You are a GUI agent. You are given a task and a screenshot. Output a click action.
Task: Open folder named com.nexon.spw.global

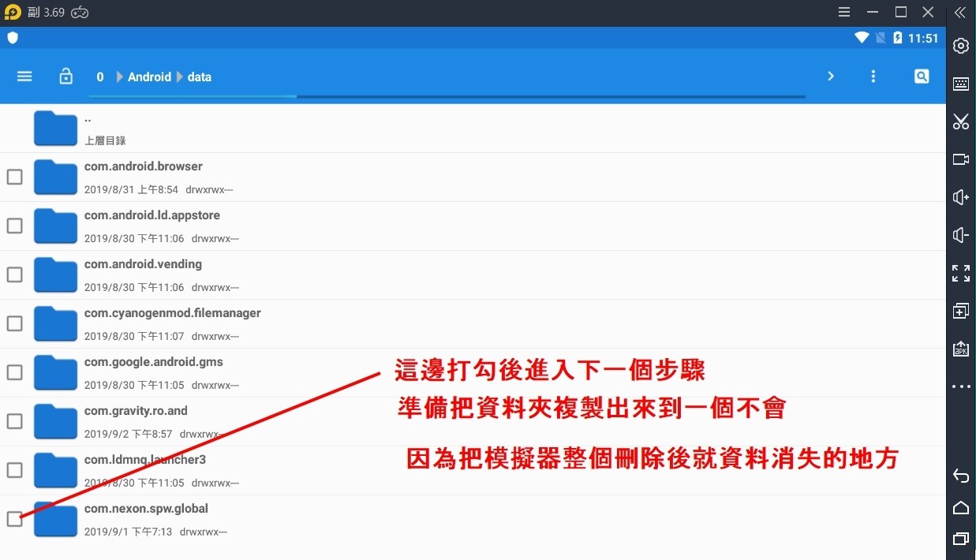click(147, 509)
